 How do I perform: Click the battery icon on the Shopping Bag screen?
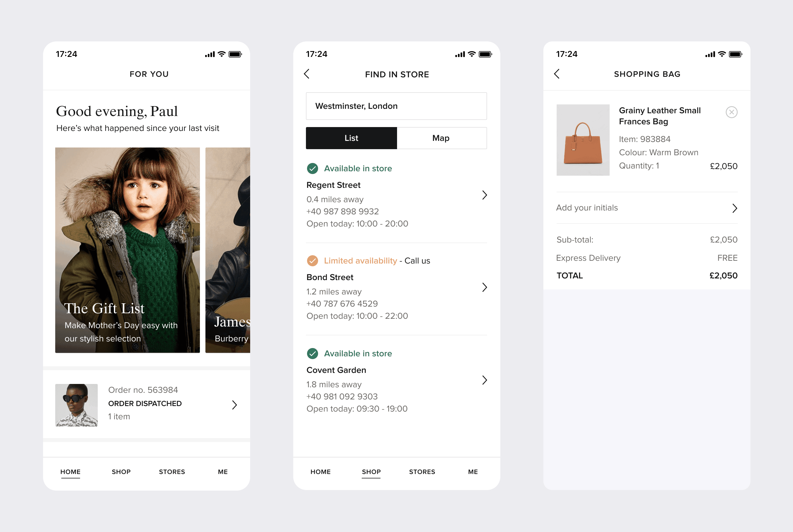click(735, 54)
